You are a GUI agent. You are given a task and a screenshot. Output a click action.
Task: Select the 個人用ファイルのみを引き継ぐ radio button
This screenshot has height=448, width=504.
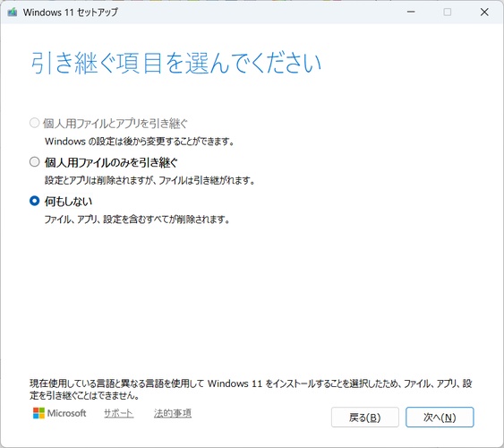(x=34, y=162)
